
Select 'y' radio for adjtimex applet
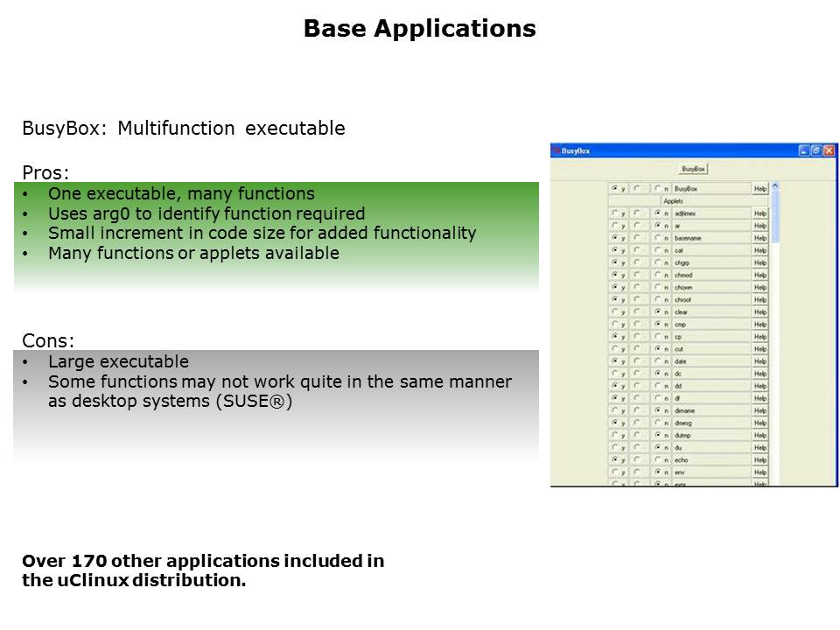pyautogui.click(x=614, y=213)
